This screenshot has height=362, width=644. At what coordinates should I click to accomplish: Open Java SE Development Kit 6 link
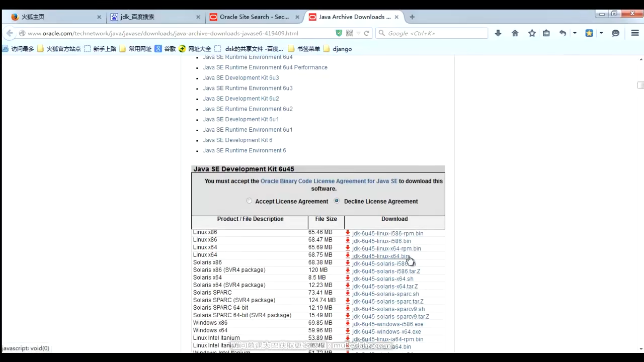tap(237, 140)
